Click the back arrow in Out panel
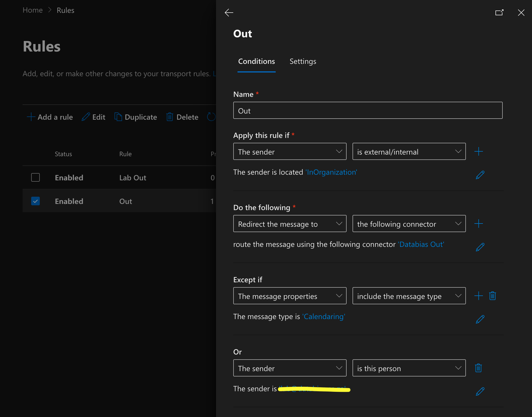Viewport: 532px width, 417px height. [x=229, y=13]
